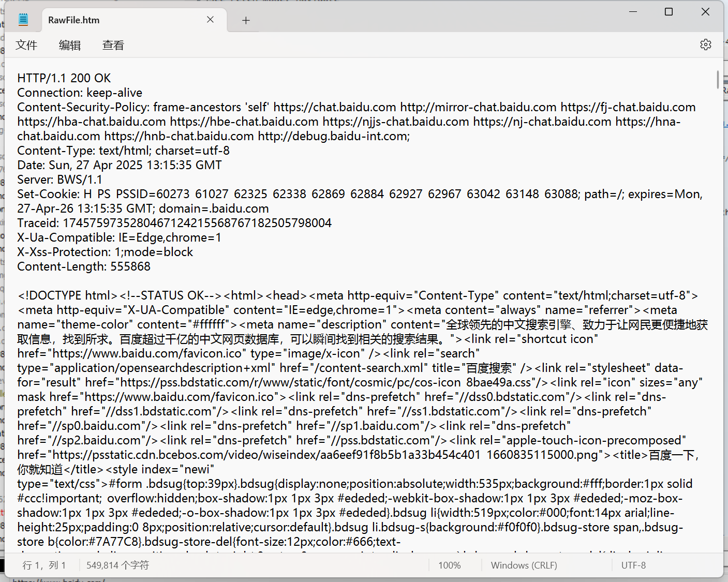Open Notepad settings gear icon

(705, 44)
